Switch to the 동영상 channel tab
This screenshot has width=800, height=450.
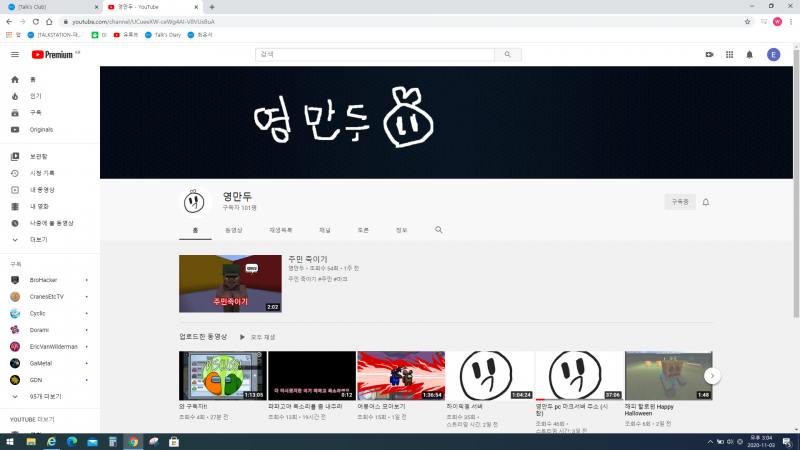[233, 230]
